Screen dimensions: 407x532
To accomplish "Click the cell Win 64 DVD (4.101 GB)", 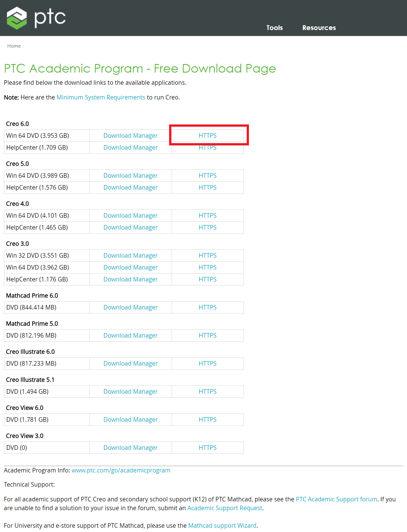I will pos(47,215).
